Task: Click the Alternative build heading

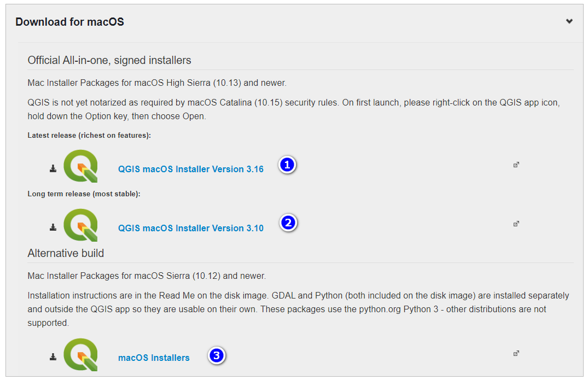Action: click(66, 253)
